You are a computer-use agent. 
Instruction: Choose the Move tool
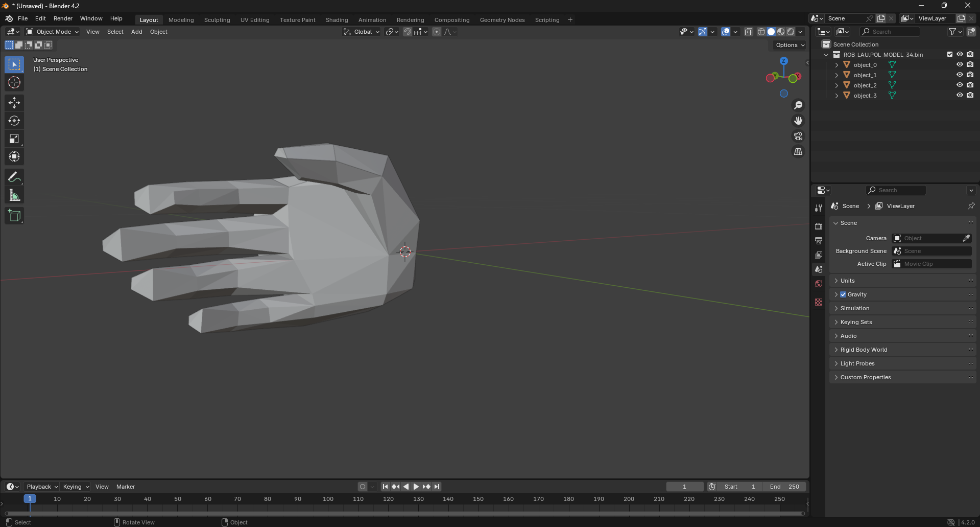14,103
